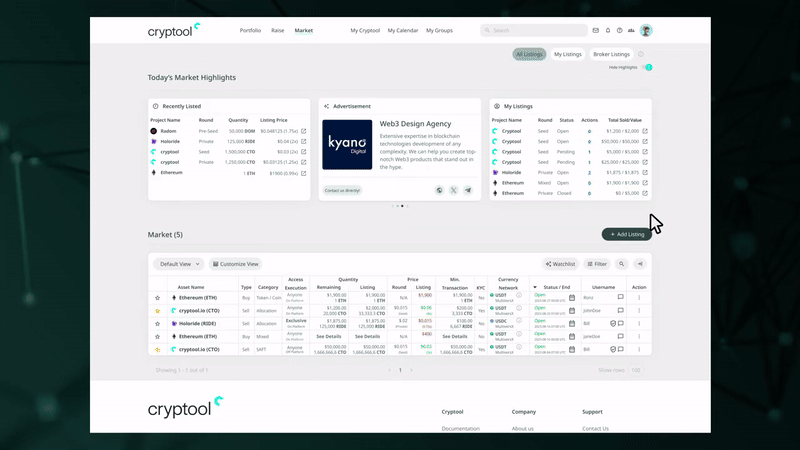This screenshot has width=800, height=450.
Task: Open the Portfolio menu
Action: tap(250, 31)
